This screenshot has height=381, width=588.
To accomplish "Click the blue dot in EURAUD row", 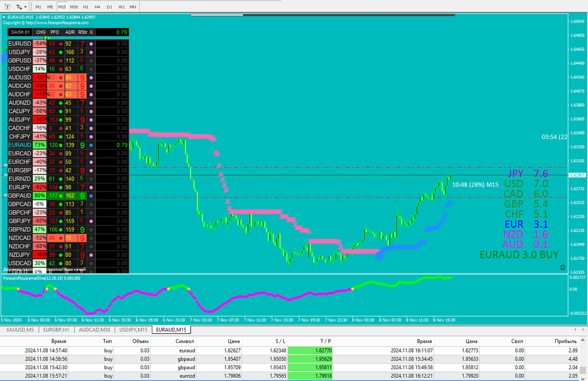I will 91,145.
